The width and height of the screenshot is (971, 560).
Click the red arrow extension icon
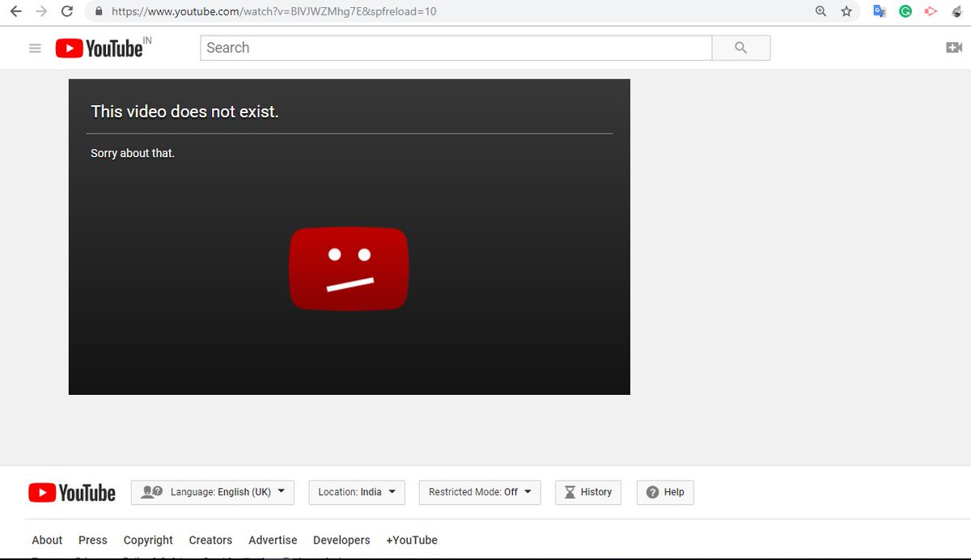tap(931, 11)
